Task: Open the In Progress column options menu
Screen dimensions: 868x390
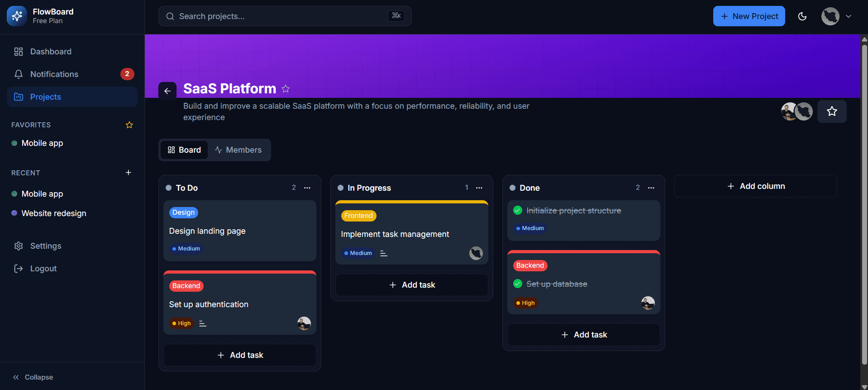Action: pyautogui.click(x=479, y=188)
